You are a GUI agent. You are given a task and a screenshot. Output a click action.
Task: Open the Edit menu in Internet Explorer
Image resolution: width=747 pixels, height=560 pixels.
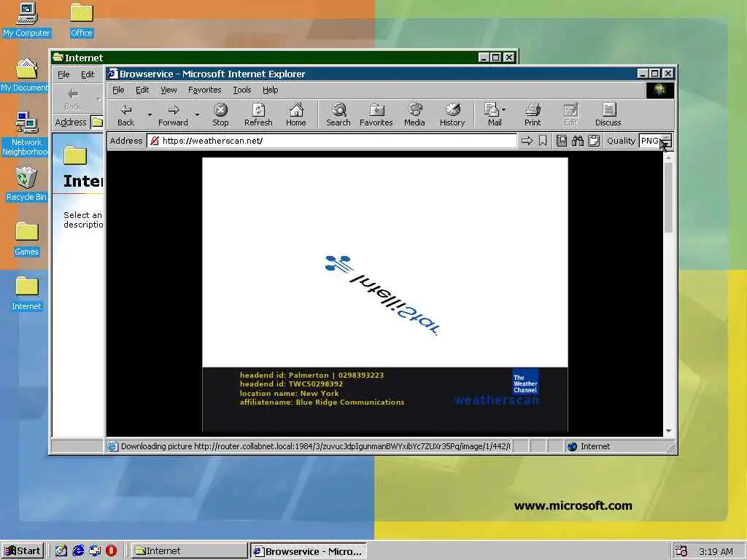tap(142, 90)
